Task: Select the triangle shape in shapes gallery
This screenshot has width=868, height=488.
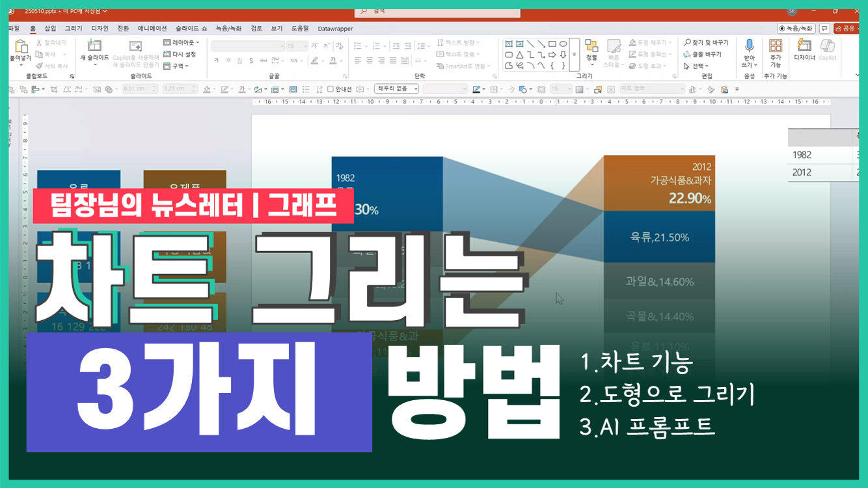Action: coord(520,55)
